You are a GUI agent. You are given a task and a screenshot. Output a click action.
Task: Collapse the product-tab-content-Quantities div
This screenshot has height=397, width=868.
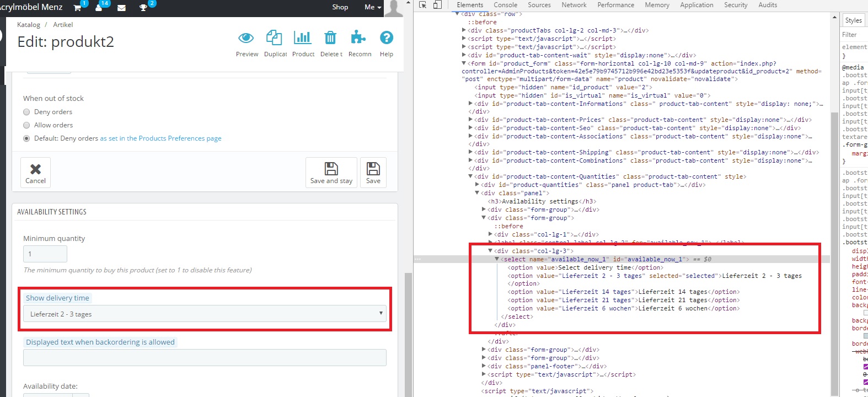(470, 176)
